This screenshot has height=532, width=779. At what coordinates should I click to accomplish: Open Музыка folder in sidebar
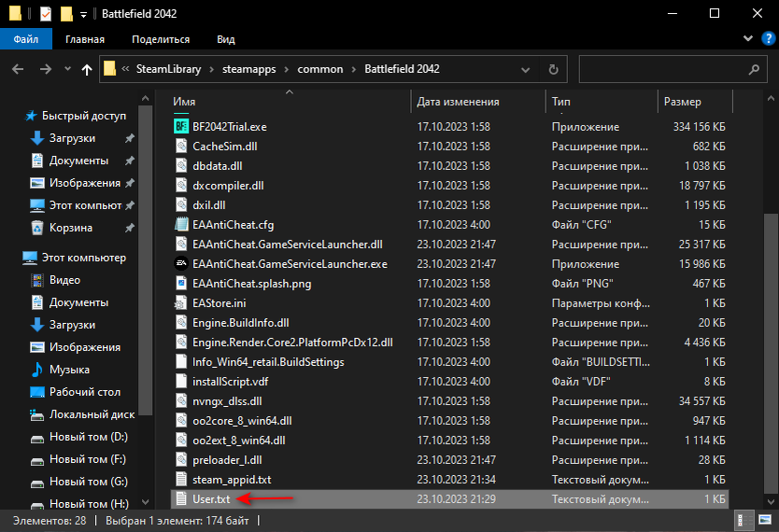coord(69,370)
